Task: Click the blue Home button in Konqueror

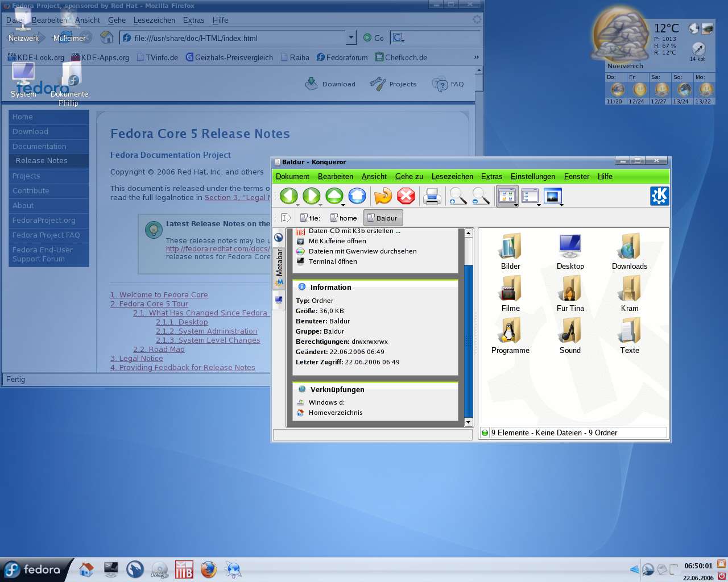Action: pyautogui.click(x=357, y=196)
